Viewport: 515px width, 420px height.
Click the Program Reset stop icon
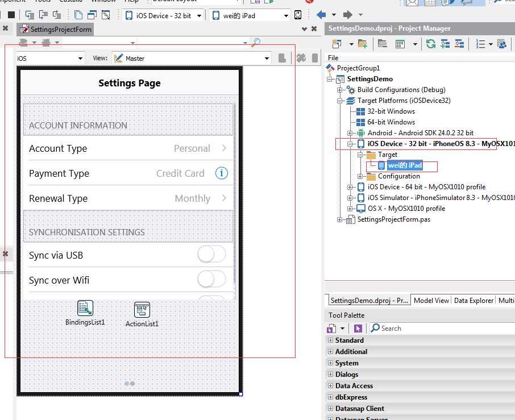(x=11, y=15)
